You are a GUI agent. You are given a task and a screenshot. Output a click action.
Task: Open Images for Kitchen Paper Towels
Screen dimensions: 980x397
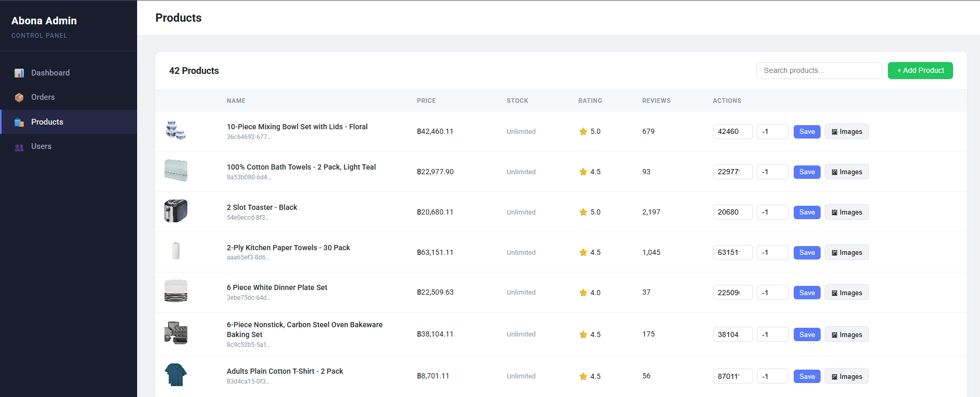pyautogui.click(x=846, y=252)
